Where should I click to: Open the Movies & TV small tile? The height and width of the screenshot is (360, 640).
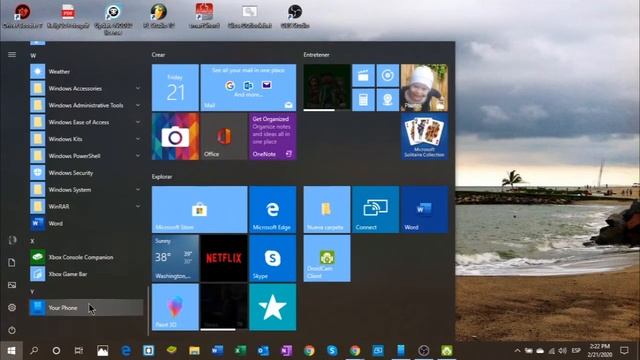click(x=363, y=76)
